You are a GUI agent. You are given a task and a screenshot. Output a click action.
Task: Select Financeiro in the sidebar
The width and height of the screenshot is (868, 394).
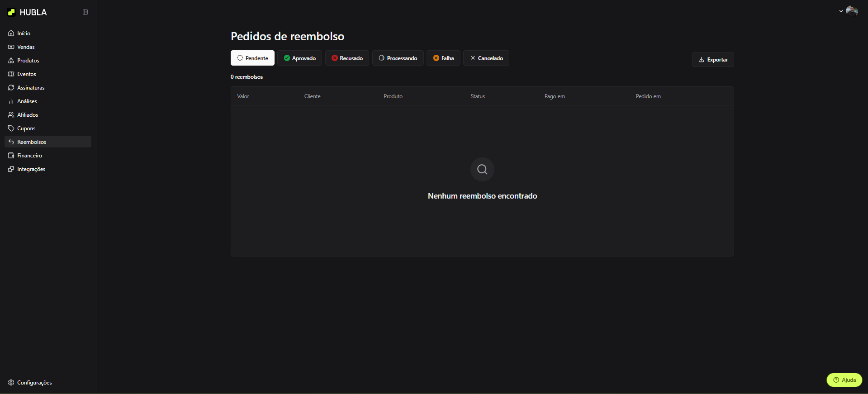(x=29, y=156)
